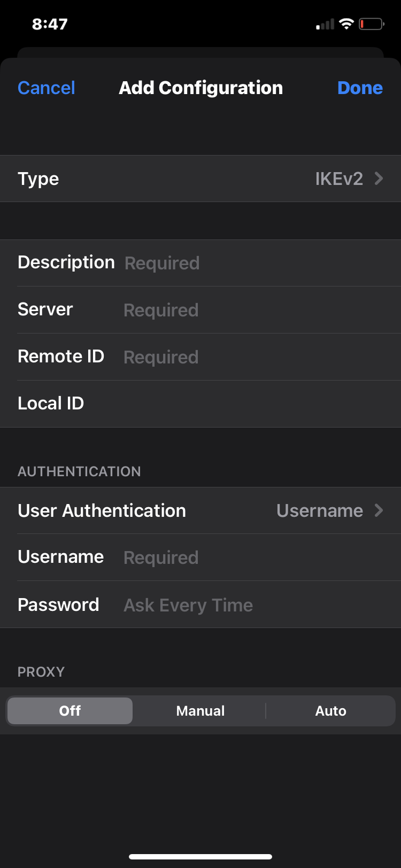Tap the PROXY section header
The width and height of the screenshot is (401, 868).
click(41, 672)
